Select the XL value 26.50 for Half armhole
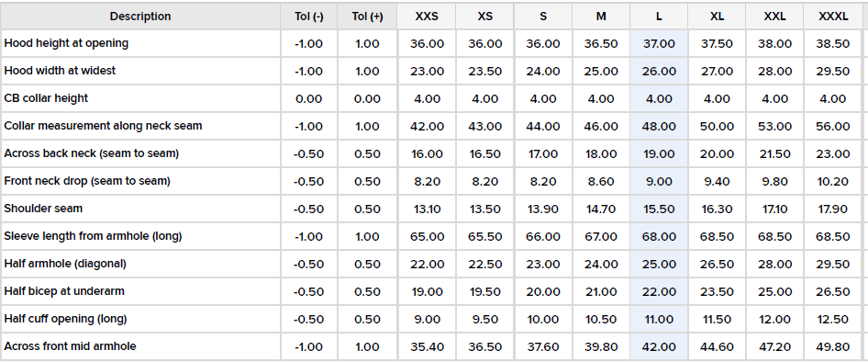The image size is (868, 362). click(717, 264)
